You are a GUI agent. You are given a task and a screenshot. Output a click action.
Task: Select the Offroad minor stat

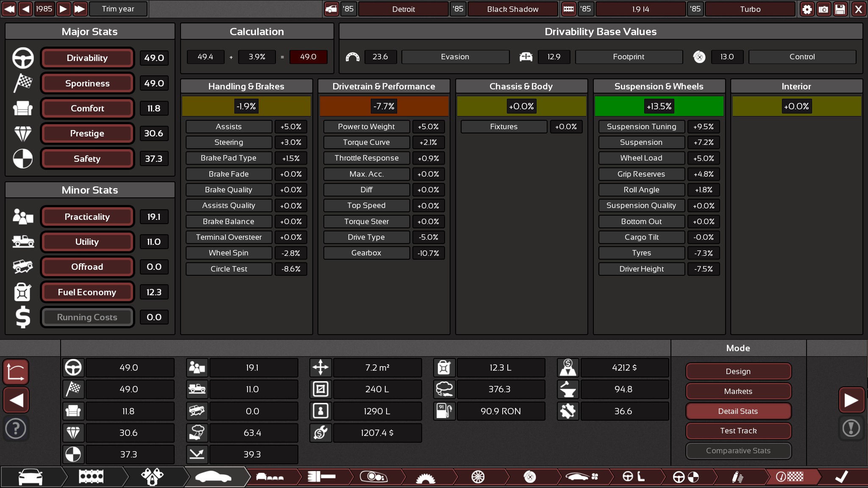87,267
